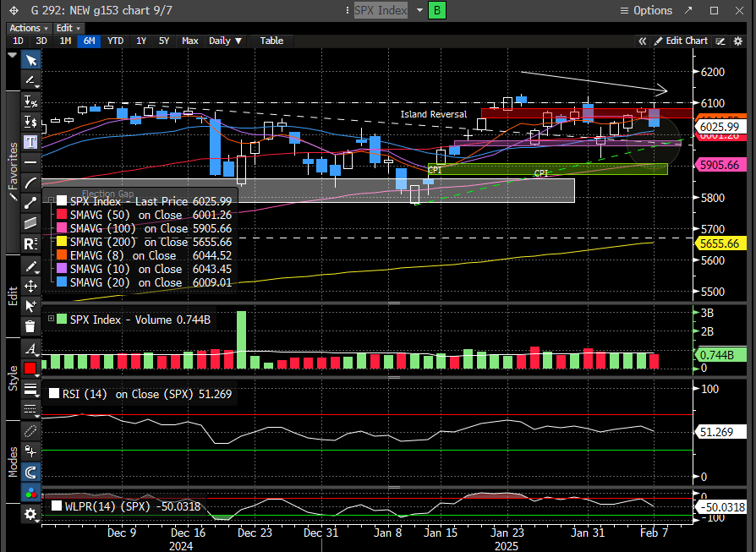Select the parallel channel tool
This screenshot has height=552, width=756.
point(30,223)
